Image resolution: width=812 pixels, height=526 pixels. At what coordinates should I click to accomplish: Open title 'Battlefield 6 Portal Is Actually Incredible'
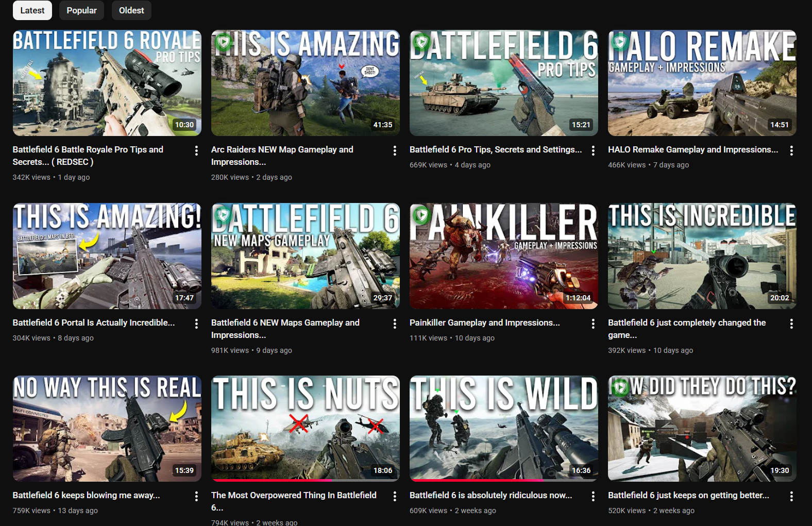(x=94, y=323)
